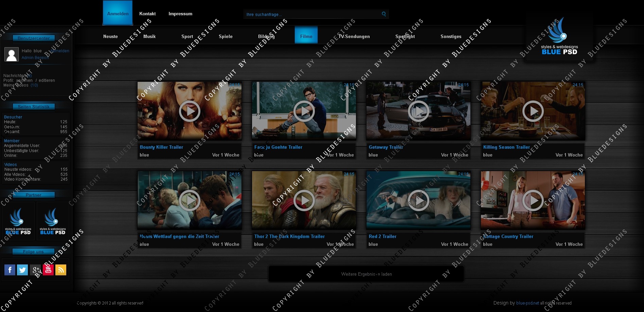This screenshot has width=644, height=312.
Task: Open the Cottage Country Trailer title link
Action: (508, 236)
